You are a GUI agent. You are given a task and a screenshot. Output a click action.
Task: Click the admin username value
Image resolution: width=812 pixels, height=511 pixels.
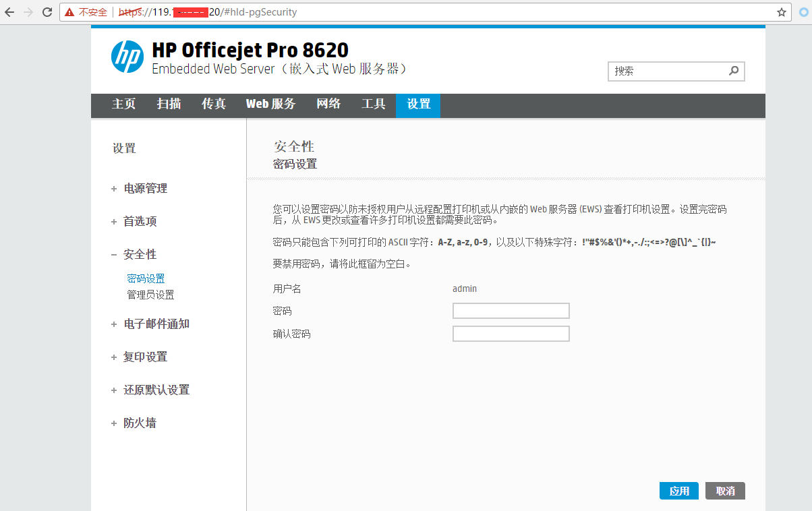click(465, 289)
